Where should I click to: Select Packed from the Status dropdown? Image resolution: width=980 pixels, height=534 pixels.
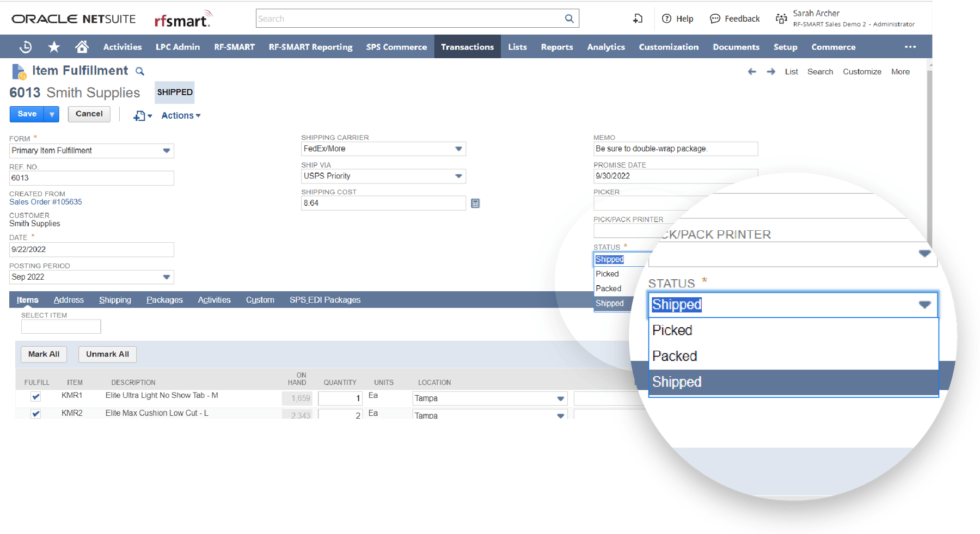point(675,355)
